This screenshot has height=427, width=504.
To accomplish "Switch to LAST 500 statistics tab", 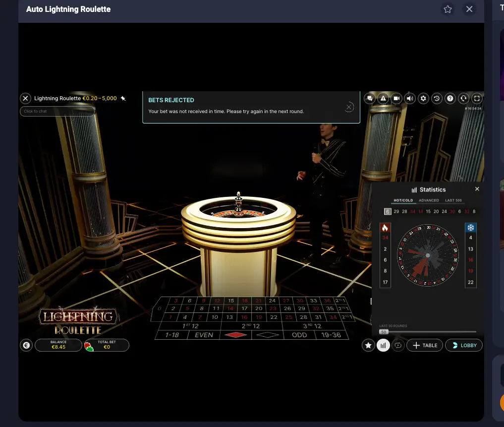I will 453,200.
